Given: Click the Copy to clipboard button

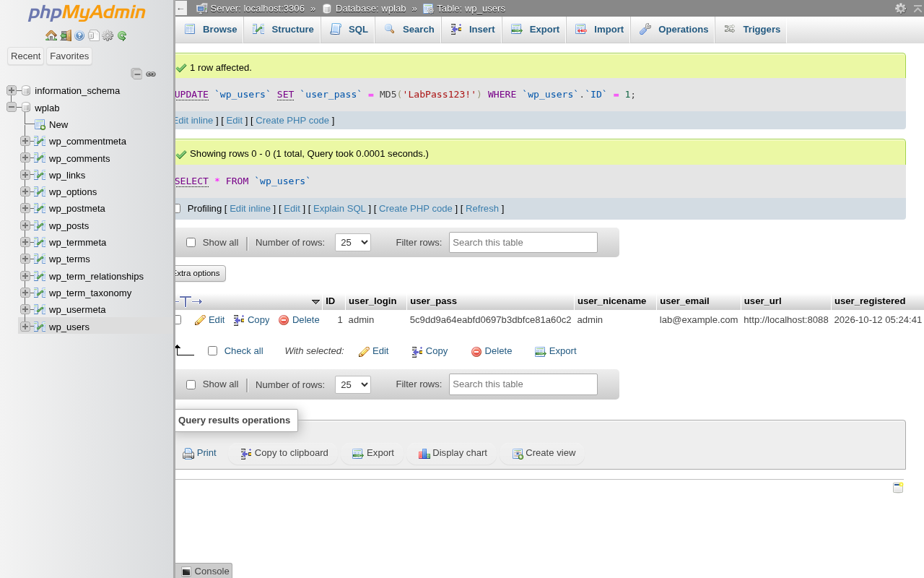Looking at the screenshot, I should click(x=284, y=453).
